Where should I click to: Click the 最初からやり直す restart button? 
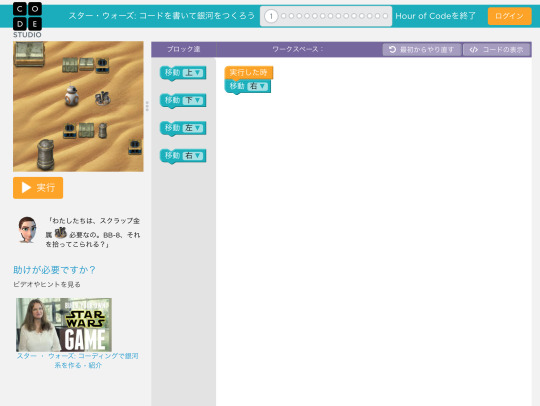[x=422, y=50]
